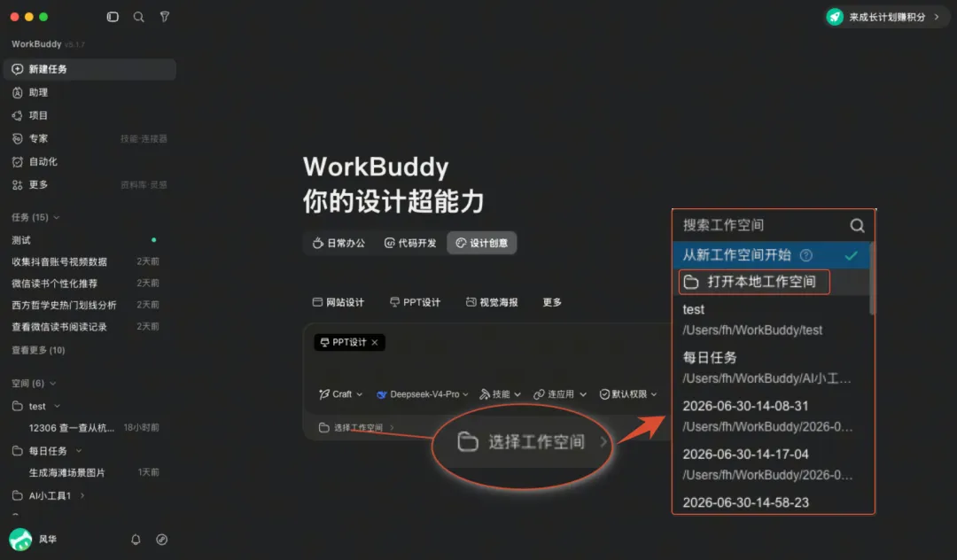Viewport: 957px width, 560px height.
Task: Click the help question mark beside 从新工作空间开始
Action: click(806, 255)
